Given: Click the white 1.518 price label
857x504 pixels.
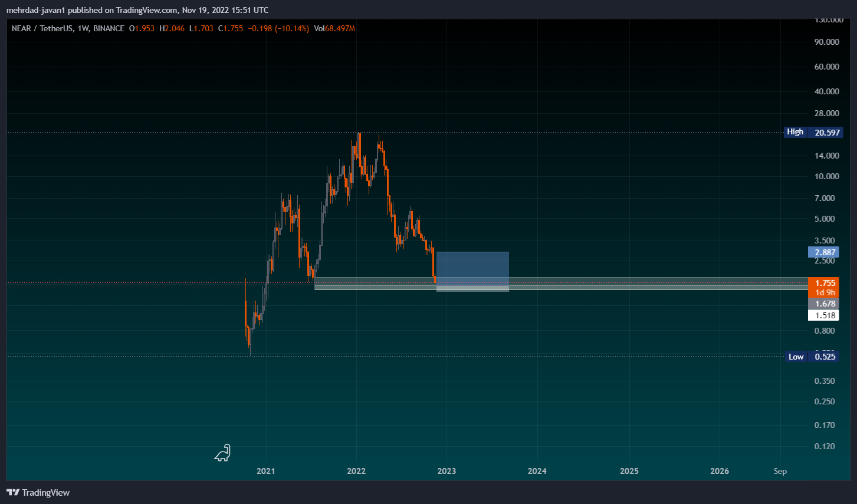Looking at the screenshot, I should 823,315.
